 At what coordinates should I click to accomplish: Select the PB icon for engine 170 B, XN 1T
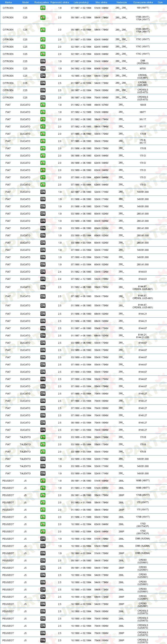[x=43, y=141]
